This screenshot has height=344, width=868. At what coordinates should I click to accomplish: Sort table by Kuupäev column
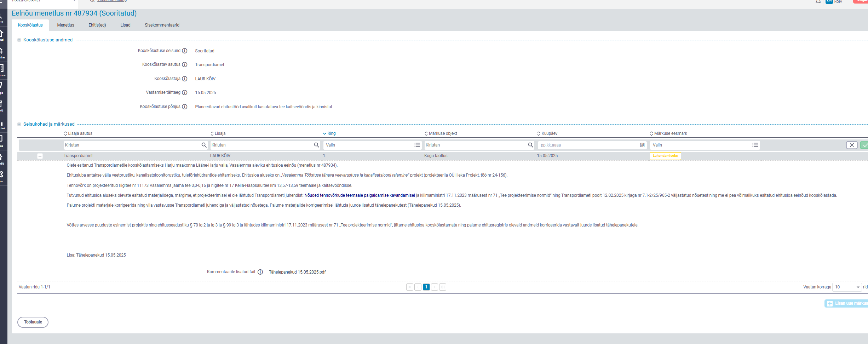[x=547, y=133]
